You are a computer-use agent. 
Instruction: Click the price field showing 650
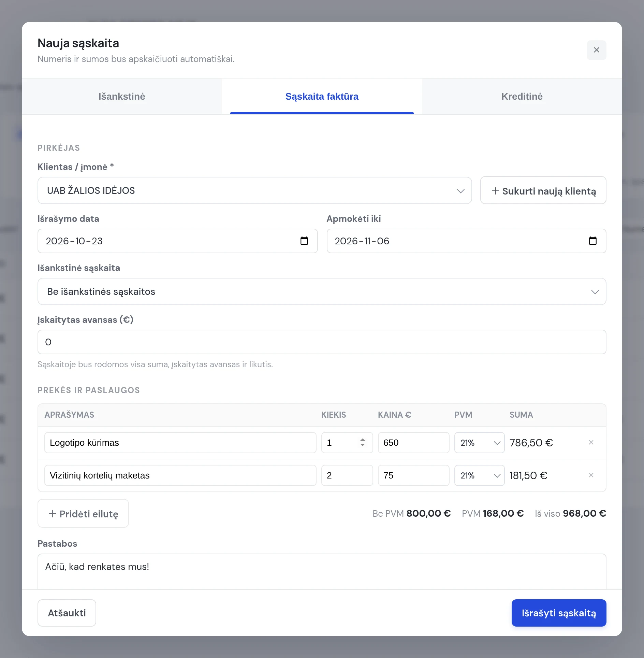[x=413, y=443]
